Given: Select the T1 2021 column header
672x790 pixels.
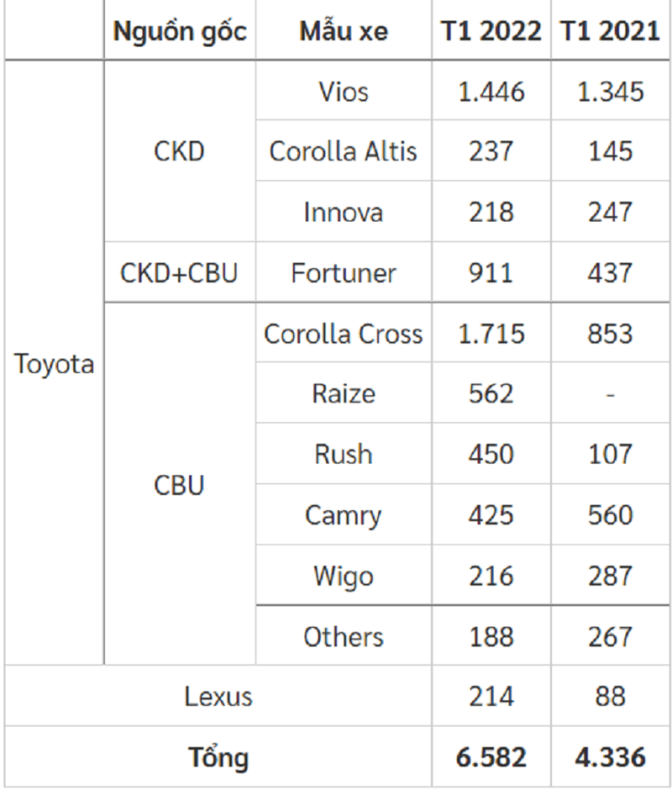Looking at the screenshot, I should click(x=611, y=32).
